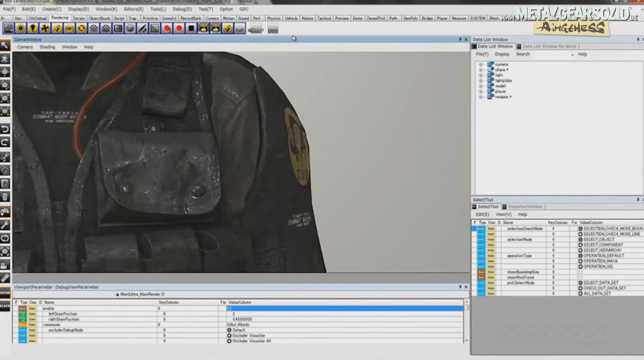Click the BLOCK mode button in left sidebar
Image resolution: width=644 pixels, height=360 pixels.
(5, 306)
